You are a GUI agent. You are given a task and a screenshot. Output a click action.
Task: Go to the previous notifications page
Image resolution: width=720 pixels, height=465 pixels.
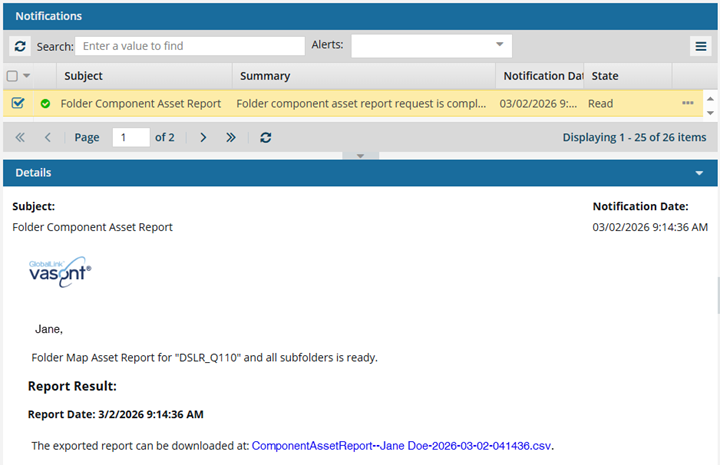(47, 137)
